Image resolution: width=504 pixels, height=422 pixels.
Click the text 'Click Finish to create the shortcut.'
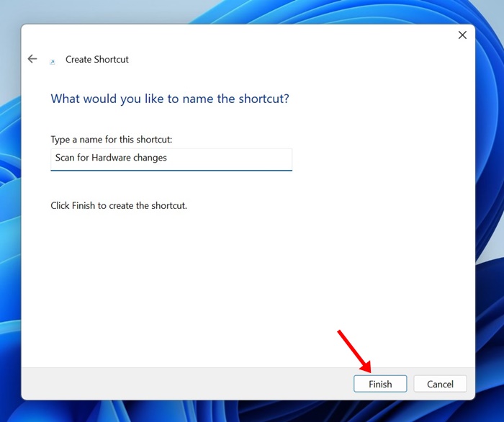point(119,206)
